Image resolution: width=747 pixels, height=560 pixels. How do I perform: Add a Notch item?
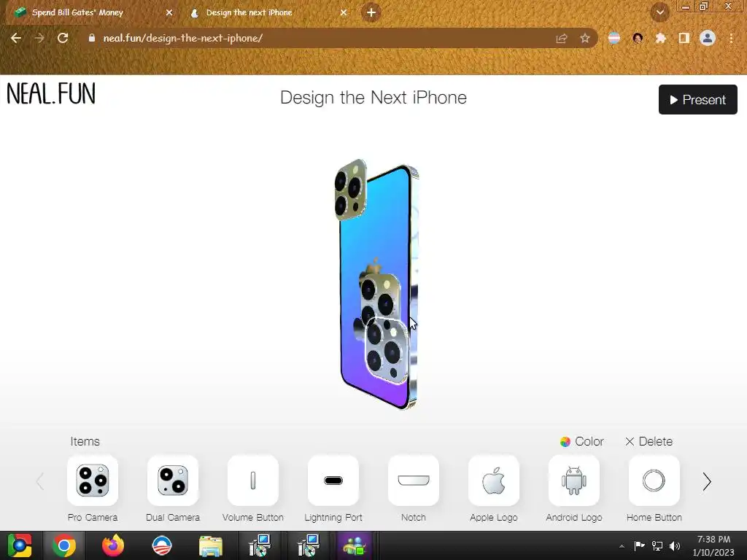tap(414, 481)
